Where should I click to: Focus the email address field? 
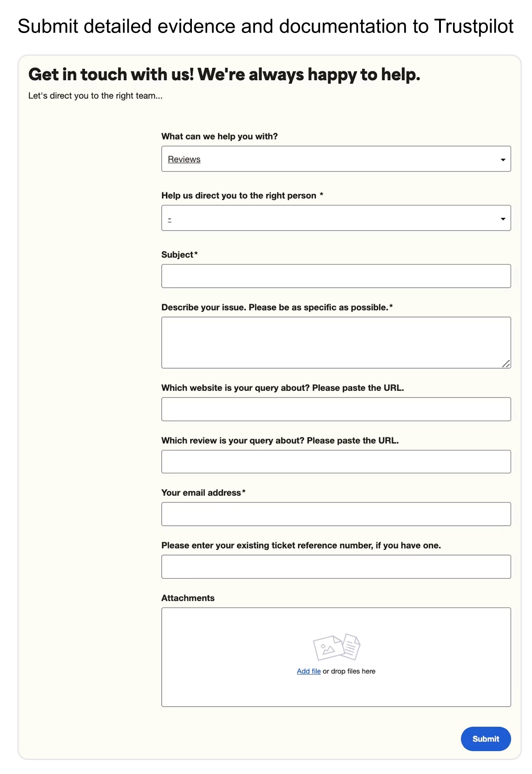click(x=335, y=514)
